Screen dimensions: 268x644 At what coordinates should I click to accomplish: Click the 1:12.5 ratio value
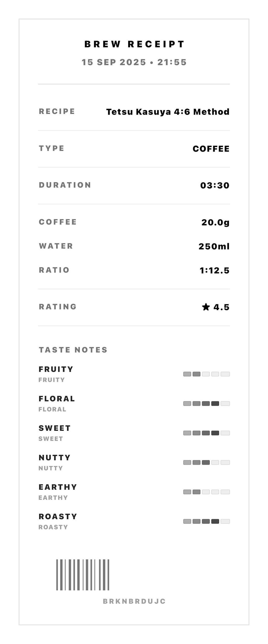[x=214, y=270]
